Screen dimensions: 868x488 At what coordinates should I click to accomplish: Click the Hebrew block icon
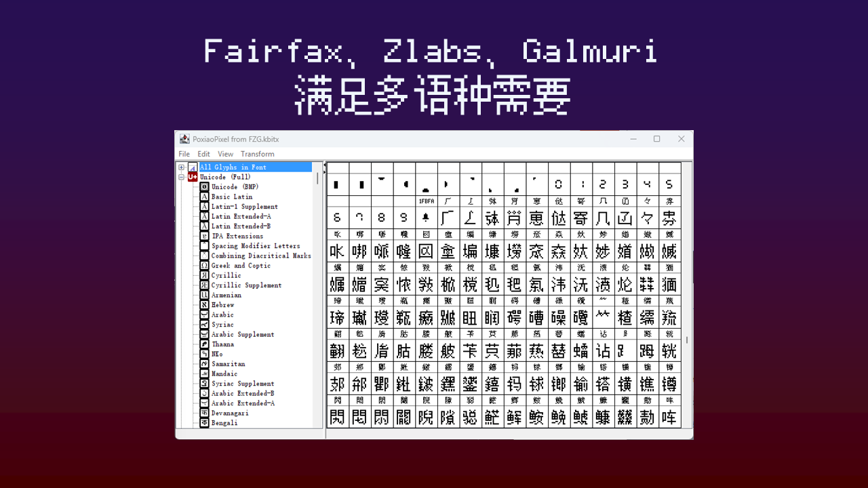pos(204,305)
